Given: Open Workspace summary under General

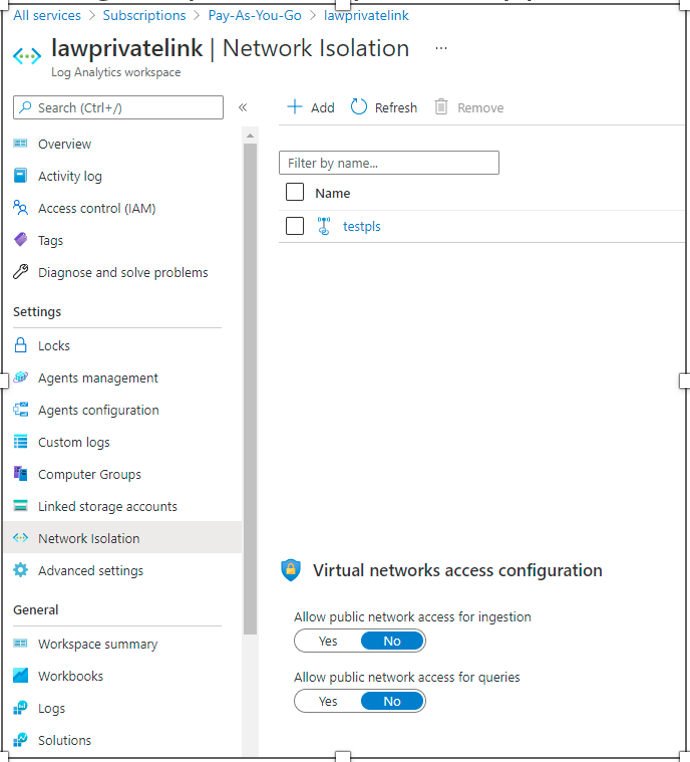Looking at the screenshot, I should coord(98,644).
